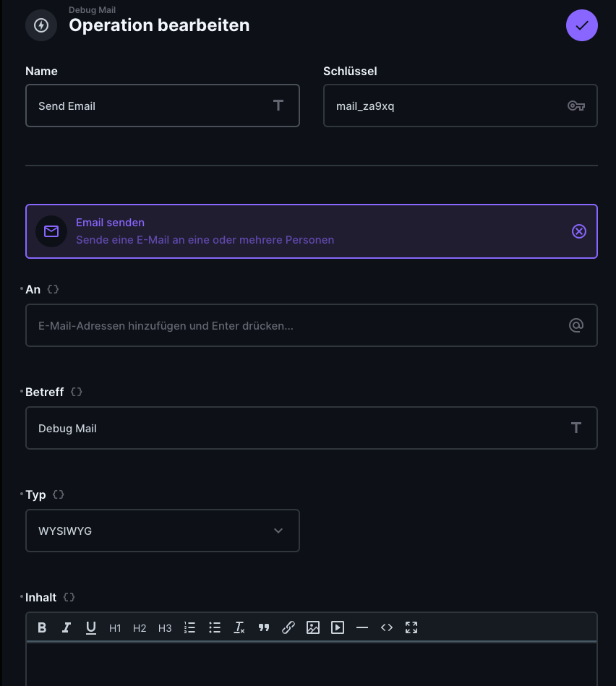Click the T icon in the Betreff field

(x=576, y=428)
